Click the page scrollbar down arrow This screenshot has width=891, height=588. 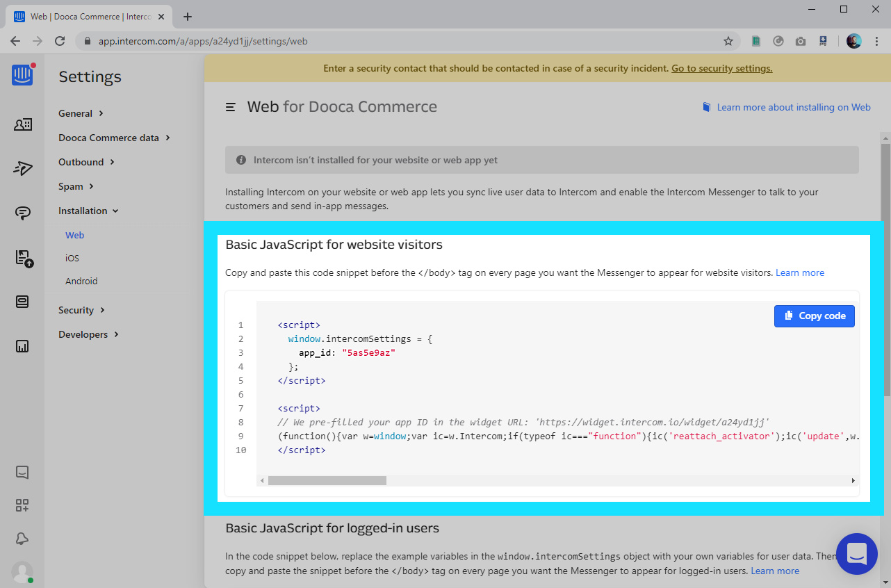(x=885, y=582)
